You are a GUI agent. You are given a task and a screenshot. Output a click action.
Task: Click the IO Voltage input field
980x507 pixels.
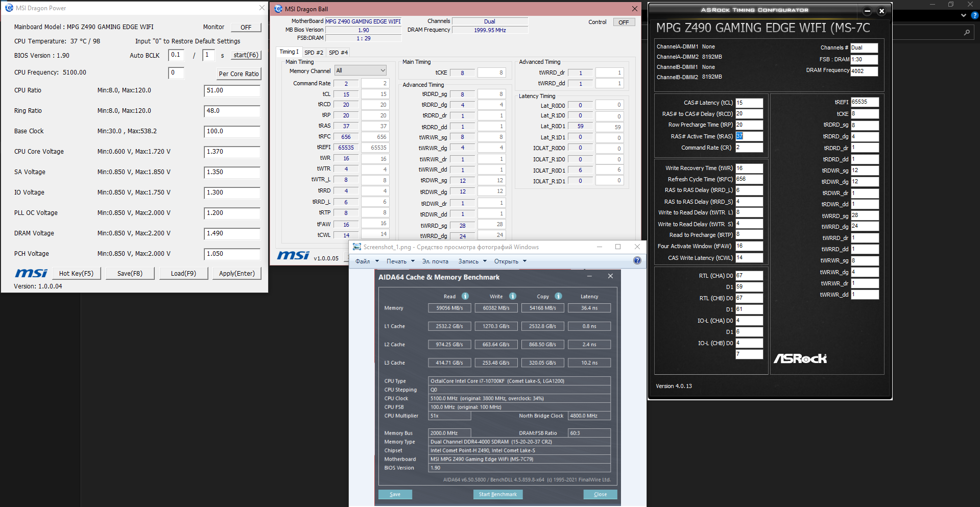pos(232,193)
